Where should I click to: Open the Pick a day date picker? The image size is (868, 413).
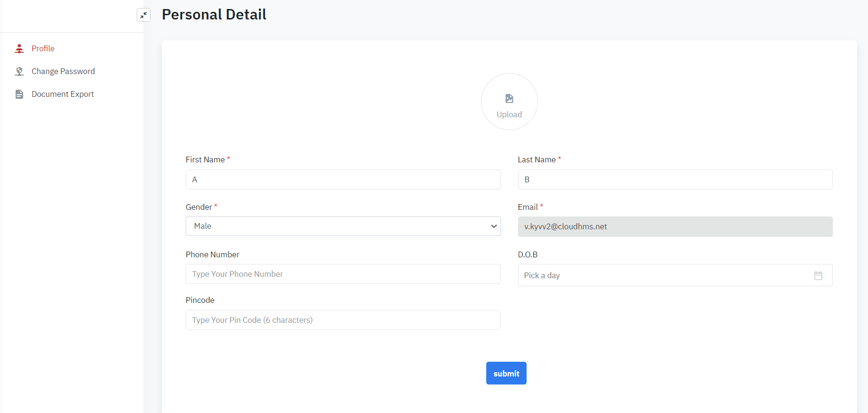coord(665,275)
